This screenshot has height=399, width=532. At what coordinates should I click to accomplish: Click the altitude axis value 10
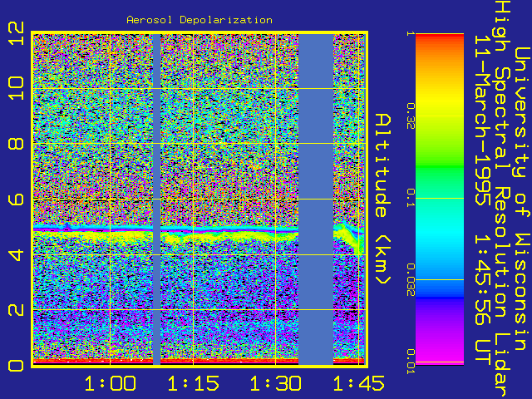click(17, 88)
